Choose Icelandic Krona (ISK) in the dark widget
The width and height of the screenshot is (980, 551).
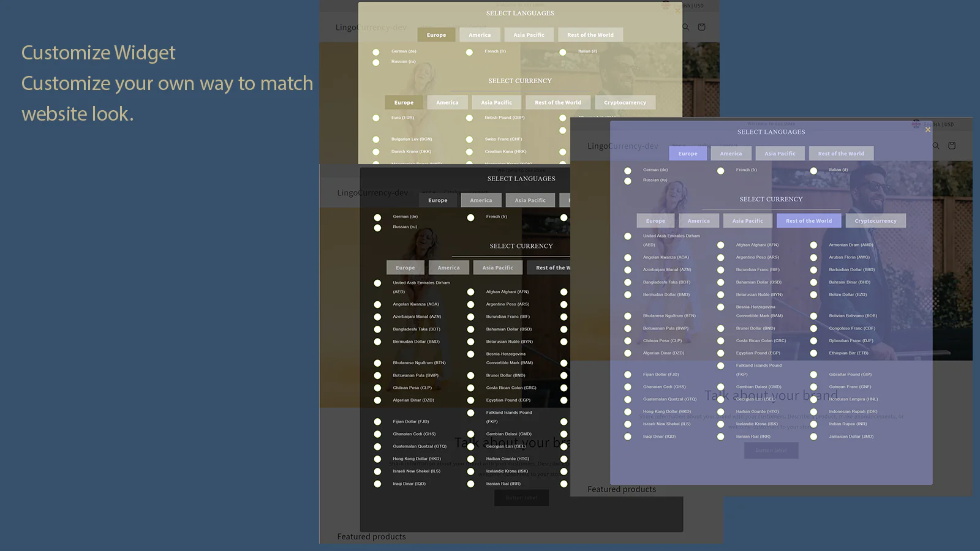click(x=470, y=471)
